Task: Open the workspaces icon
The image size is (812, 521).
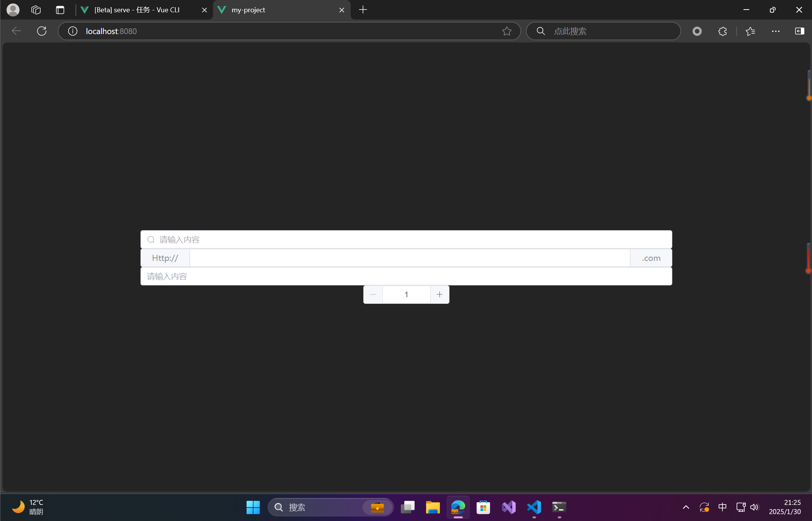Action: 36,10
